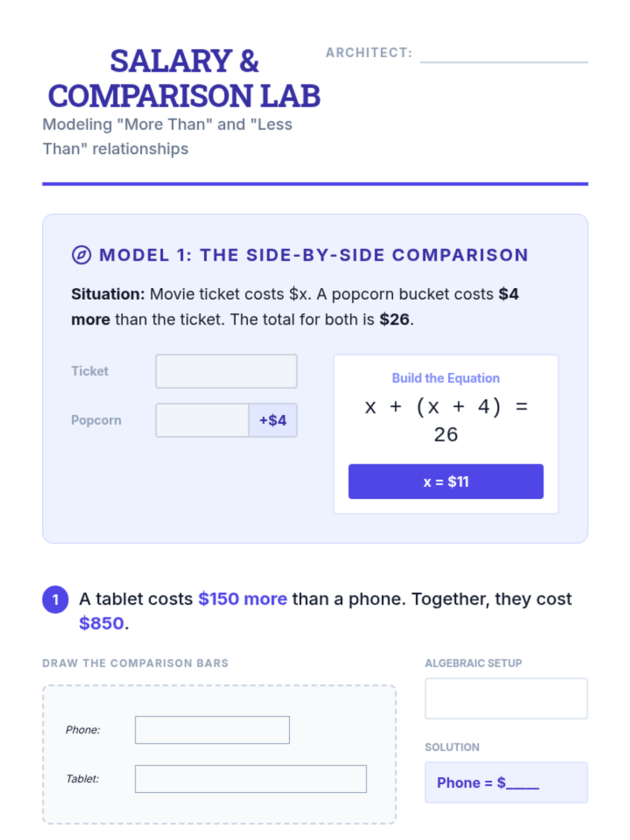Click the bold Situation label
The width and height of the screenshot is (630, 840).
(108, 294)
